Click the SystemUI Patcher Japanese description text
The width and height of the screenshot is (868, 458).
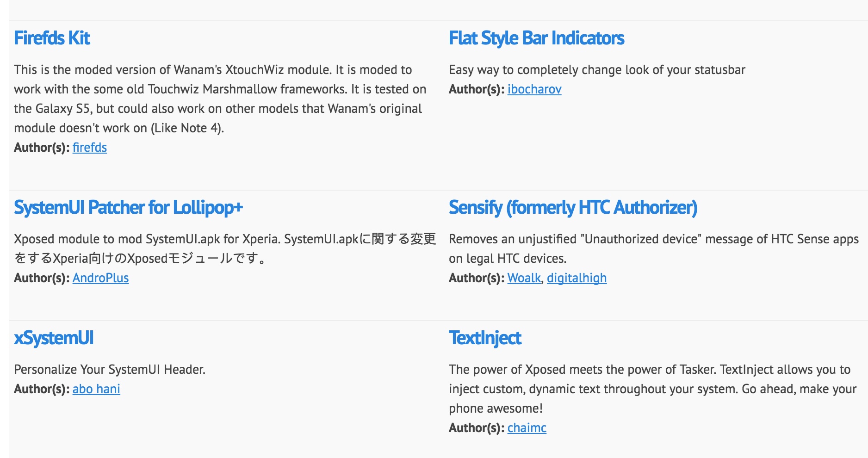(x=224, y=248)
